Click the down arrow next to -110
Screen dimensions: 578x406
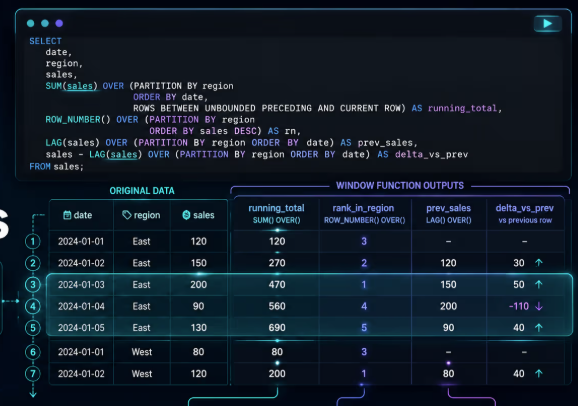pos(539,306)
